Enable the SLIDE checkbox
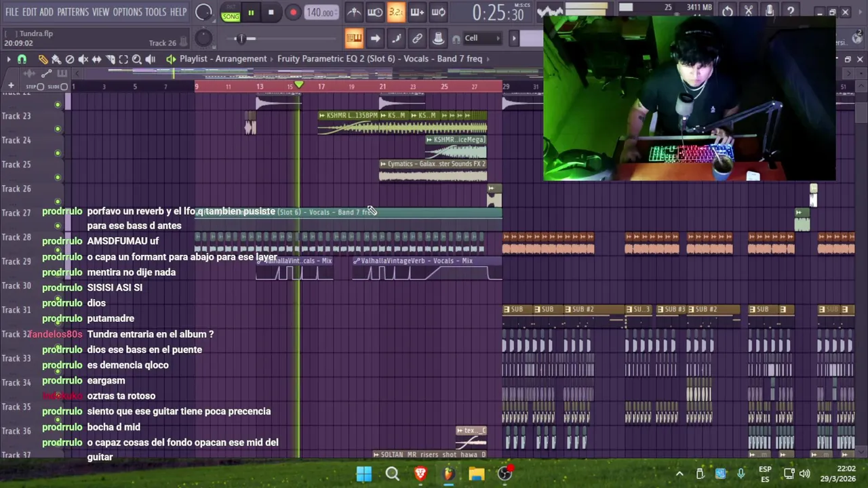Screen dimensions: 868x488 point(64,87)
